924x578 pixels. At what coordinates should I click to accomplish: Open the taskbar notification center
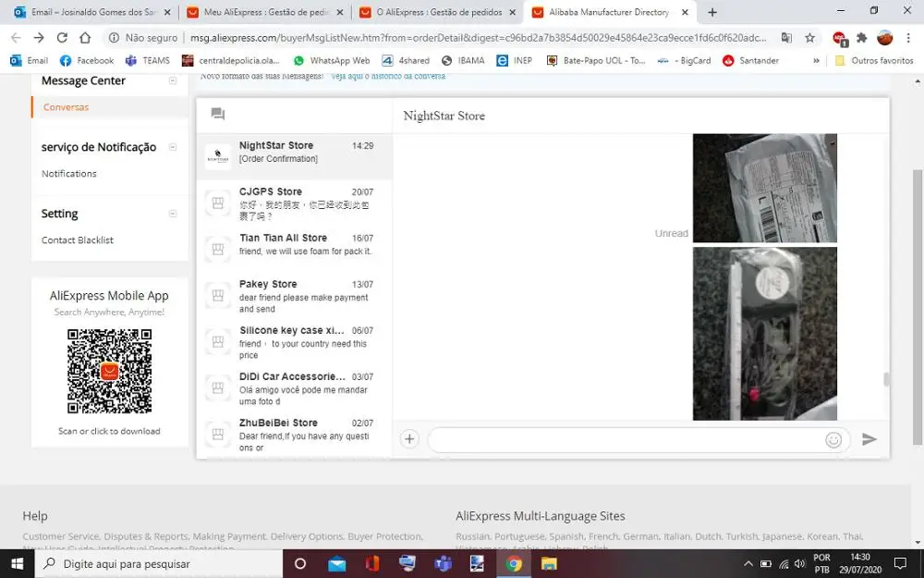tap(900, 564)
